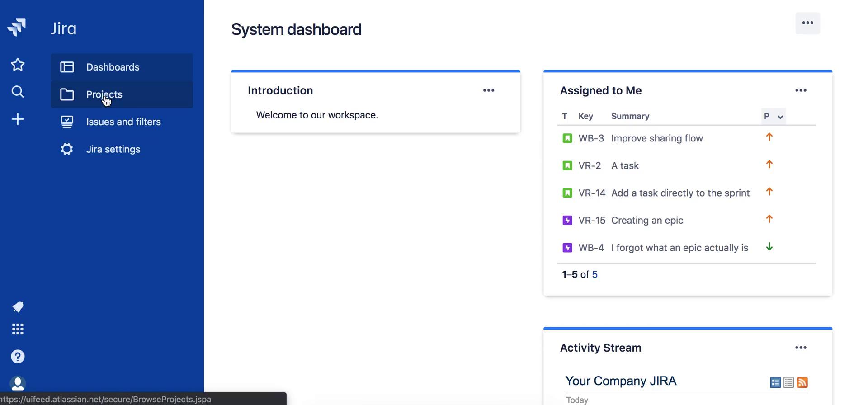Switch Activity Stream to list view icon
Viewport: 868px width, 405px height.
(x=788, y=382)
